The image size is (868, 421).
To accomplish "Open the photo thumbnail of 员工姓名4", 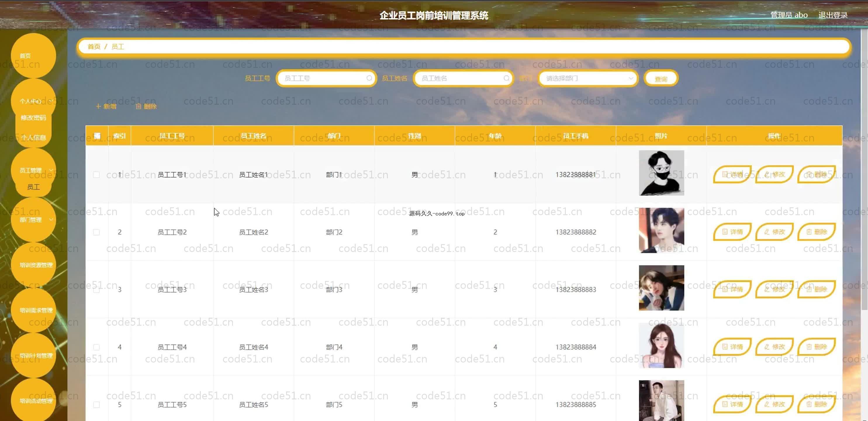I will (661, 345).
